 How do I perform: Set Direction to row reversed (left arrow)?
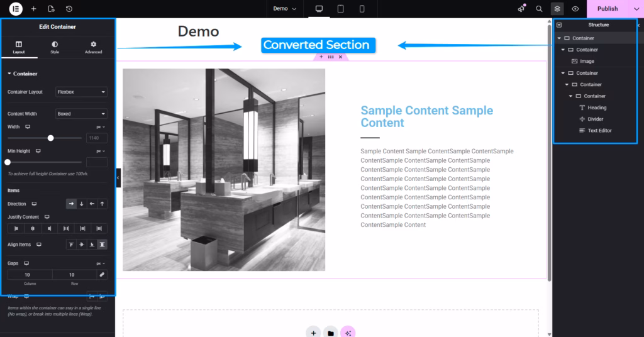point(92,204)
